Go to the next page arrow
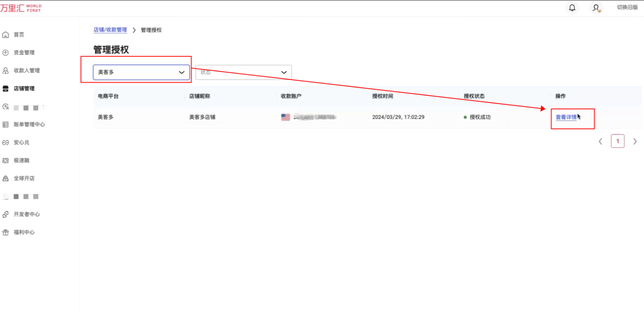Image resolution: width=644 pixels, height=312 pixels. pos(635,141)
